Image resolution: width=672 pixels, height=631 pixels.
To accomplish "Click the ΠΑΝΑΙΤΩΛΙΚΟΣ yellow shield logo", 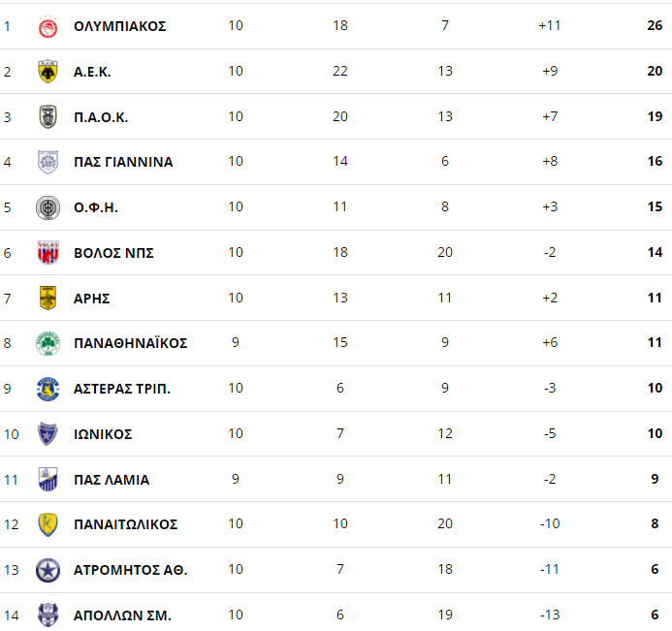I will click(48, 524).
